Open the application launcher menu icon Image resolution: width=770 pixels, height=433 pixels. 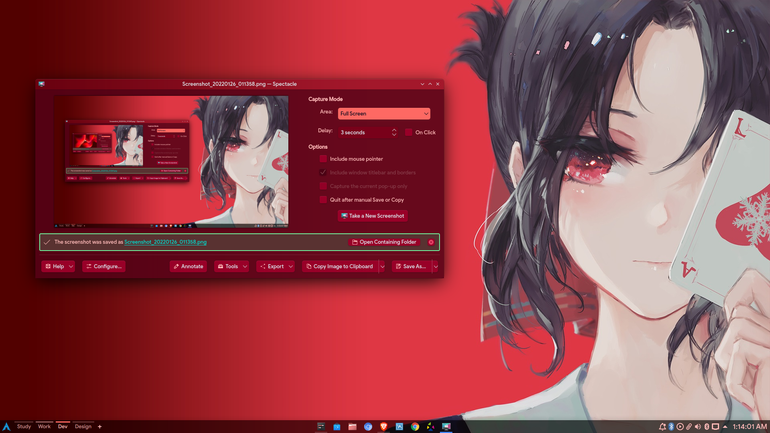[6, 427]
